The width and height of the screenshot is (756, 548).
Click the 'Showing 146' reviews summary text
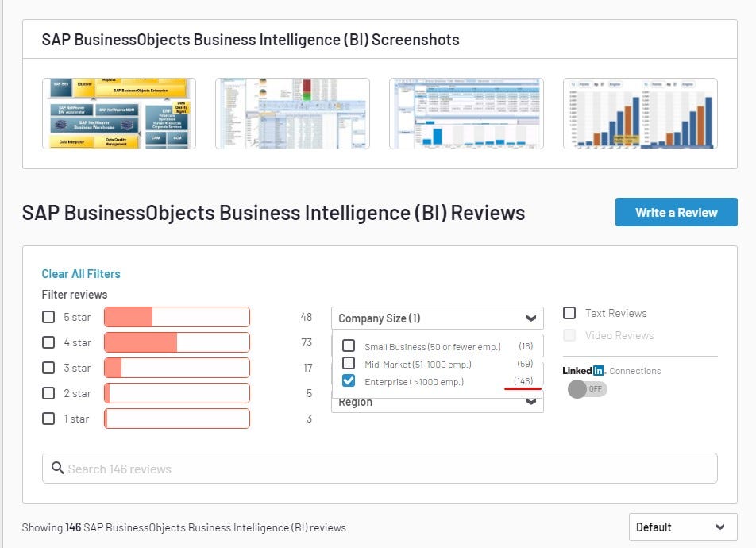pyautogui.click(x=183, y=527)
